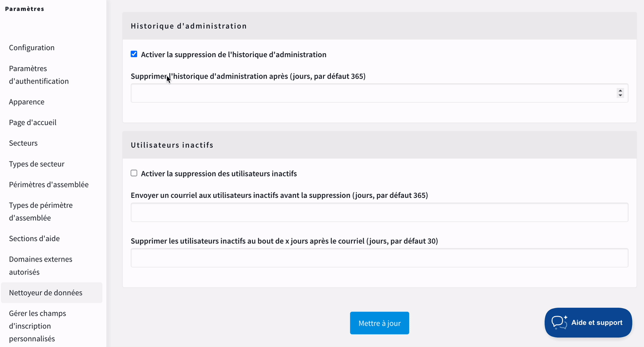
Task: Click the Mettre à jour button
Action: coord(380,323)
